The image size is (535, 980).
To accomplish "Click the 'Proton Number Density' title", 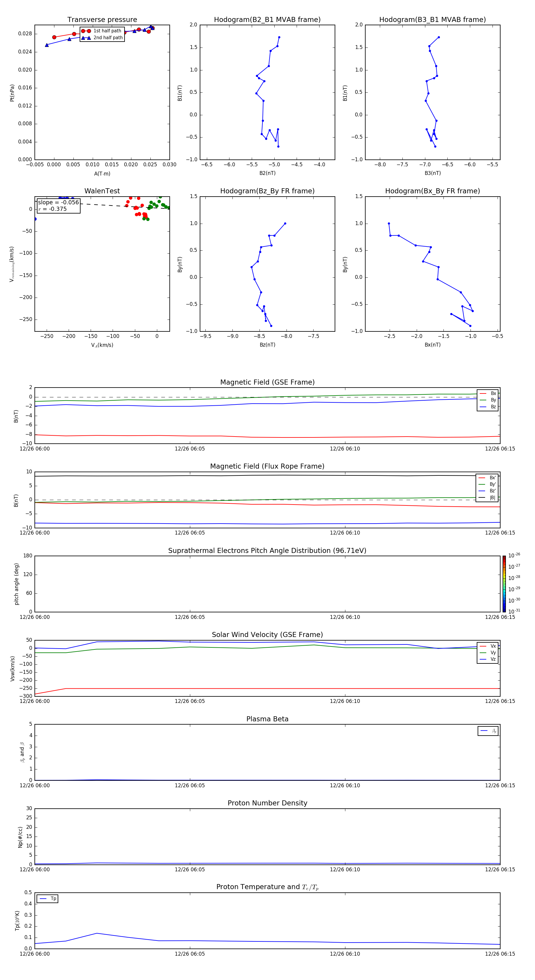I will [267, 803].
